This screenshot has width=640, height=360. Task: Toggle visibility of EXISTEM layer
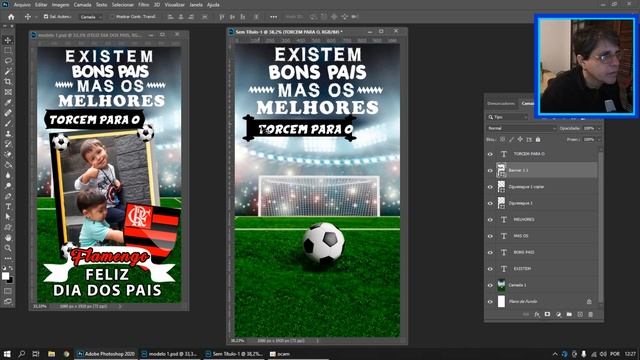click(490, 269)
